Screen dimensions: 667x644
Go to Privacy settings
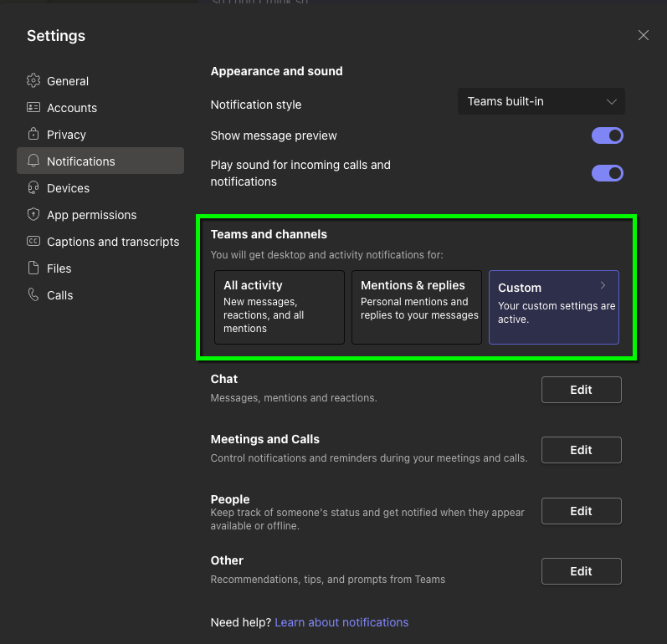click(100, 135)
